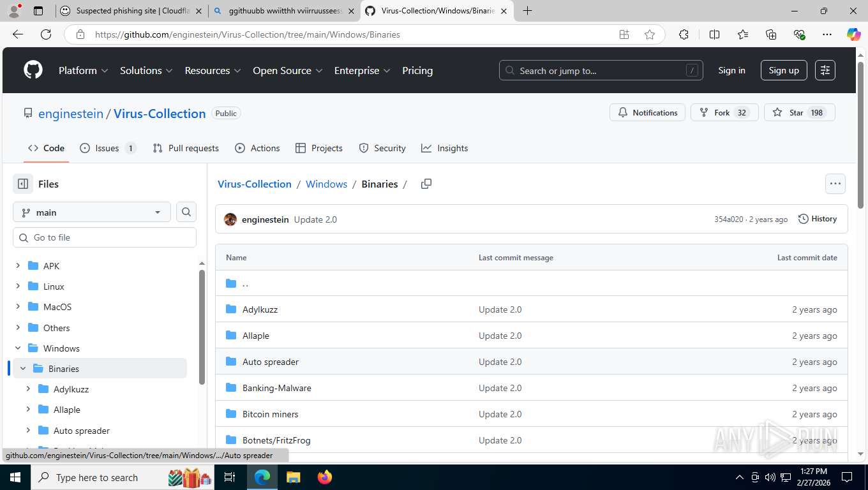Expand the Open Source menu
The width and height of the screenshot is (868, 490).
[288, 70]
